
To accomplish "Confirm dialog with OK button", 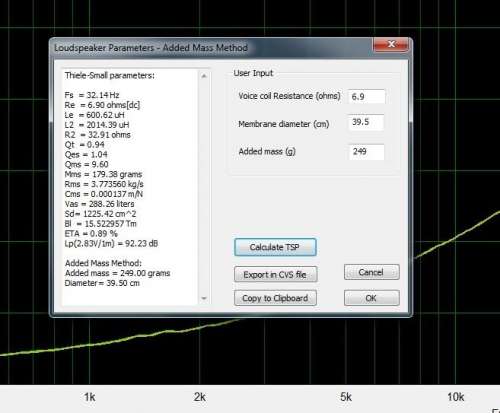I will [372, 298].
